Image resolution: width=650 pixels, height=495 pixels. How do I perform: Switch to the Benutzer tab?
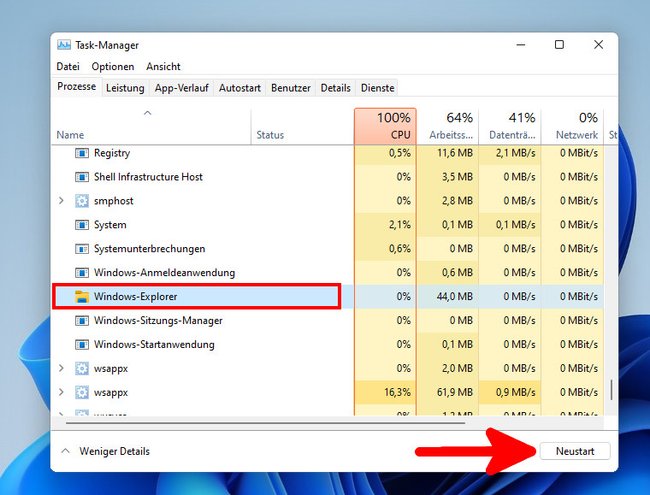(x=291, y=88)
